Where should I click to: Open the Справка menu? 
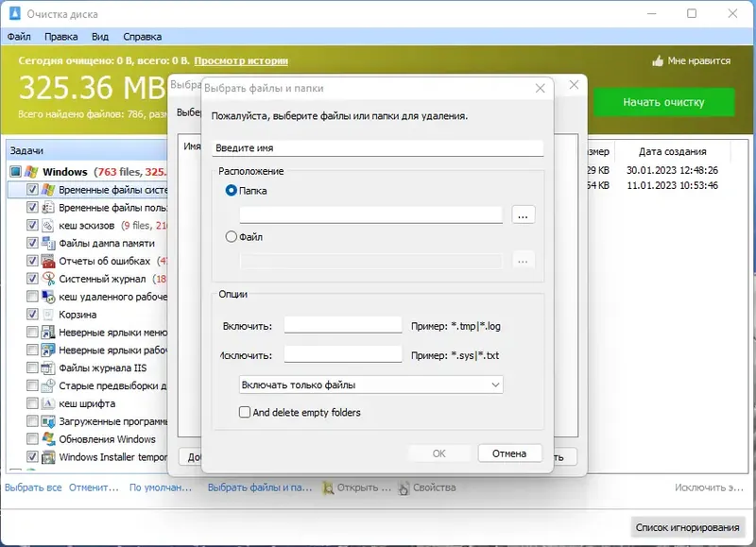click(x=143, y=37)
